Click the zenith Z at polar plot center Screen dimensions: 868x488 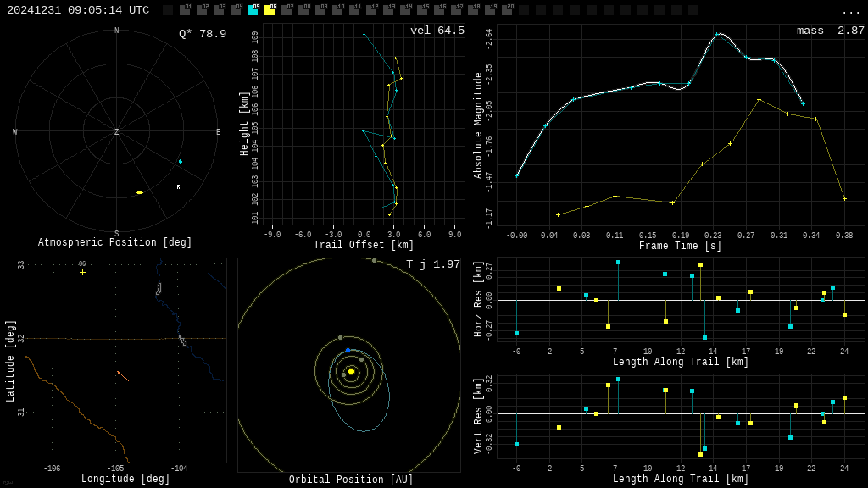117,132
